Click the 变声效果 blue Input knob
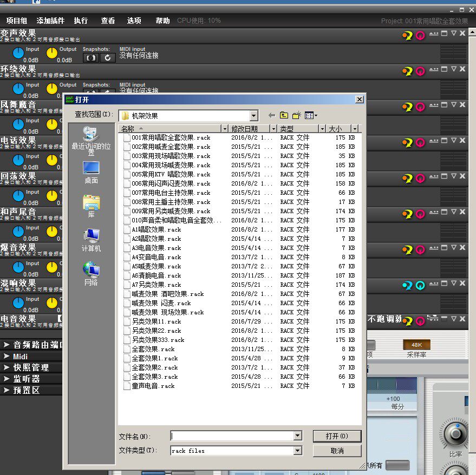Image resolution: width=476 pixels, height=475 pixels. [x=18, y=53]
